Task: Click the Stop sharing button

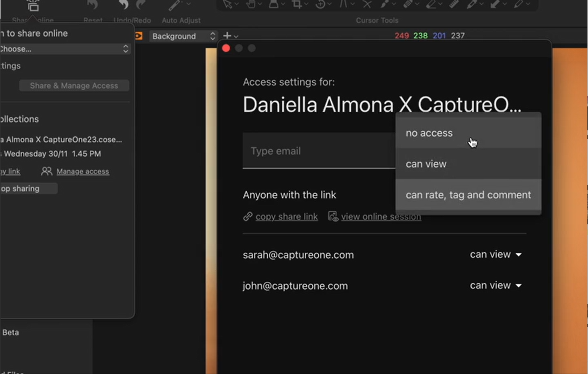Action: pos(29,188)
